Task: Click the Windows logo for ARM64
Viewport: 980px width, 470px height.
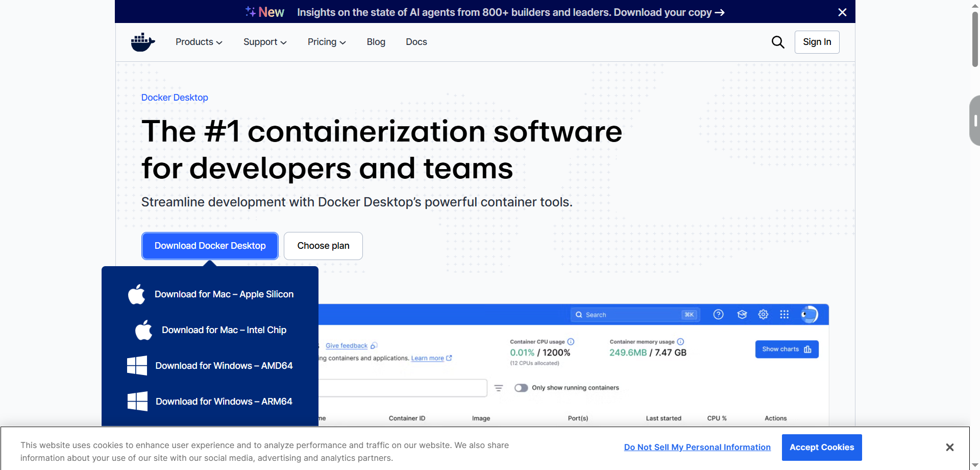Action: tap(137, 402)
